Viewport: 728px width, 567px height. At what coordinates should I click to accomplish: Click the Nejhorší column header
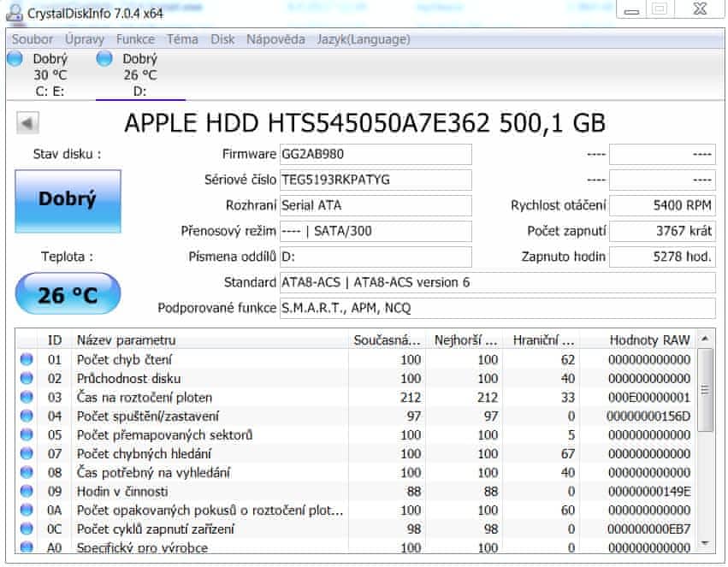[x=465, y=340]
